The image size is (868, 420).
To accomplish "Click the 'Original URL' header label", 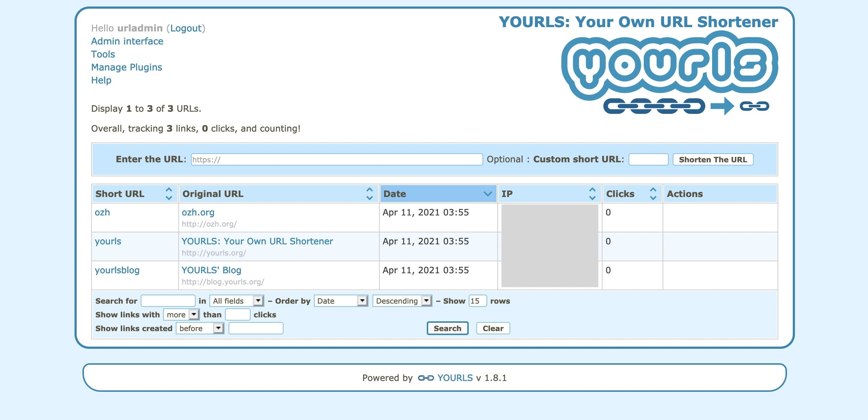I will pos(213,194).
